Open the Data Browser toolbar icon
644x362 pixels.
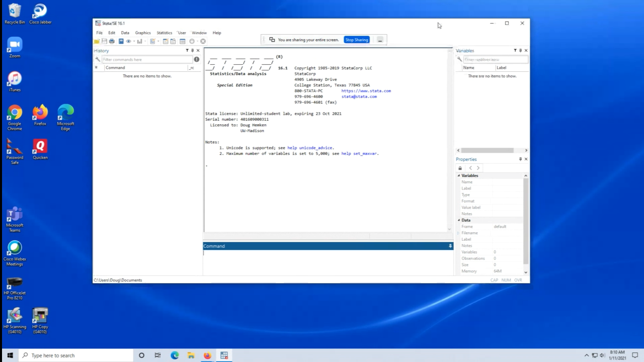click(173, 41)
